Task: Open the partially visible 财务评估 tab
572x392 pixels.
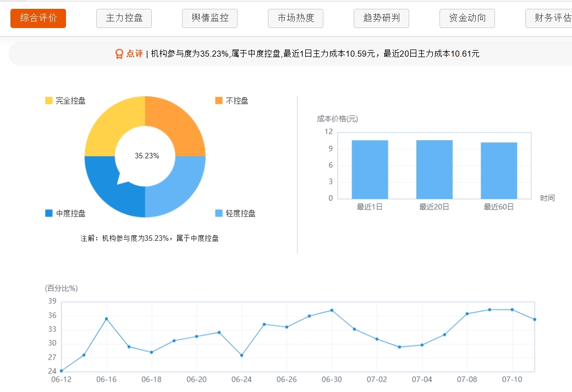Action: tap(549, 18)
